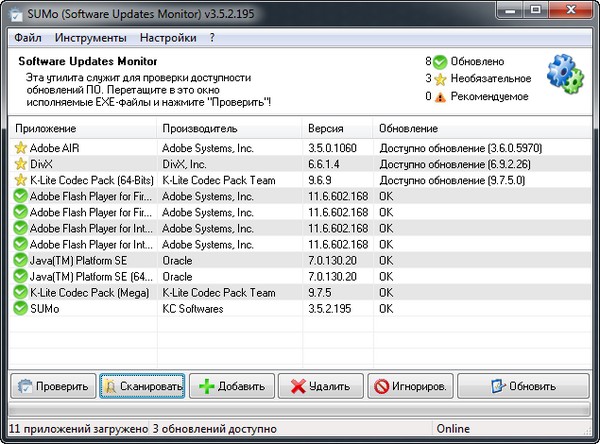The height and width of the screenshot is (444, 600).
Task: Click the green check icon beside SUMo
Action: [x=19, y=308]
